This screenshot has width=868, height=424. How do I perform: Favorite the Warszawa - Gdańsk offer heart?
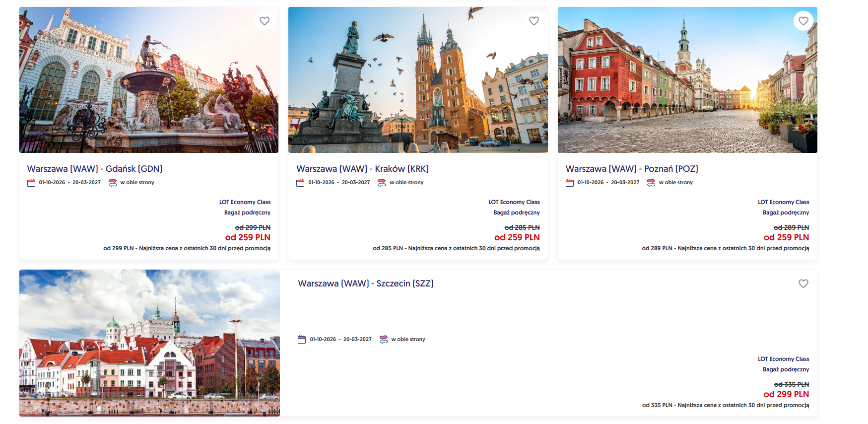265,21
